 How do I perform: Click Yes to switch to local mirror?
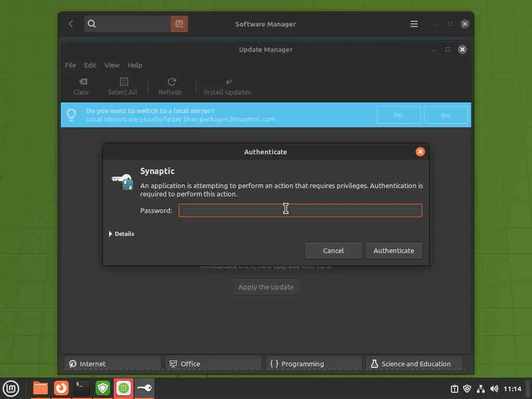tap(398, 115)
